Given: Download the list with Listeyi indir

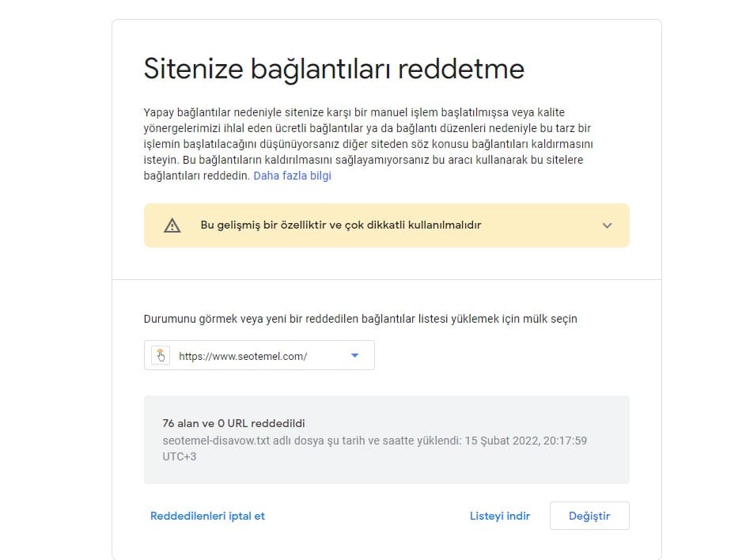Looking at the screenshot, I should [x=499, y=516].
